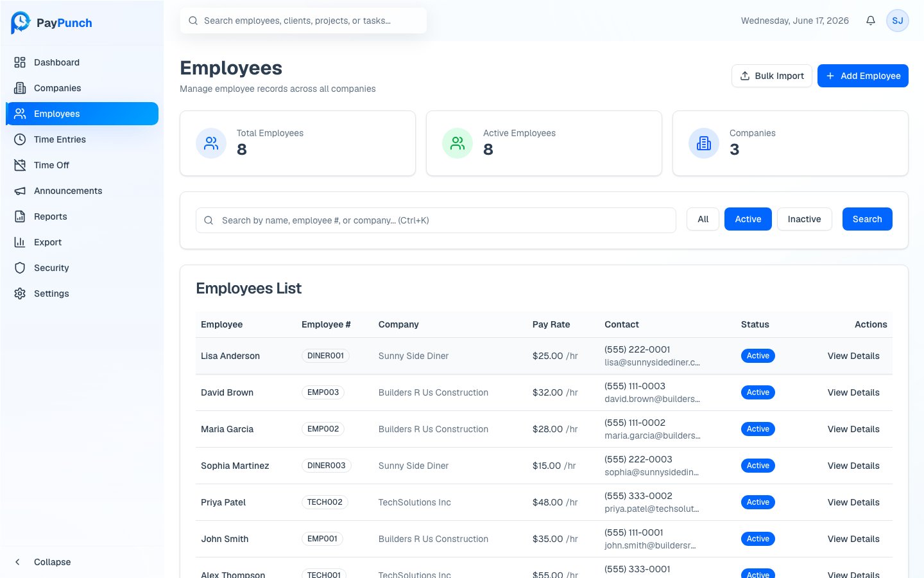Viewport: 924px width, 578px height.
Task: Collapse the sidebar
Action: (82, 562)
